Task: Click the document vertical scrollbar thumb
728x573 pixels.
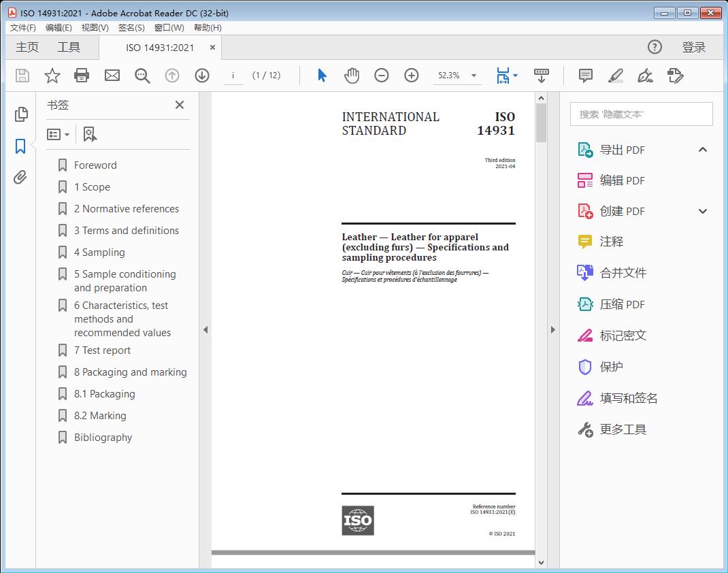Action: 541,122
